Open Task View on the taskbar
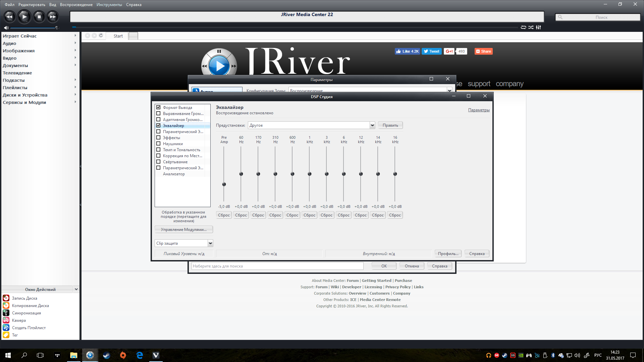 click(x=40, y=355)
